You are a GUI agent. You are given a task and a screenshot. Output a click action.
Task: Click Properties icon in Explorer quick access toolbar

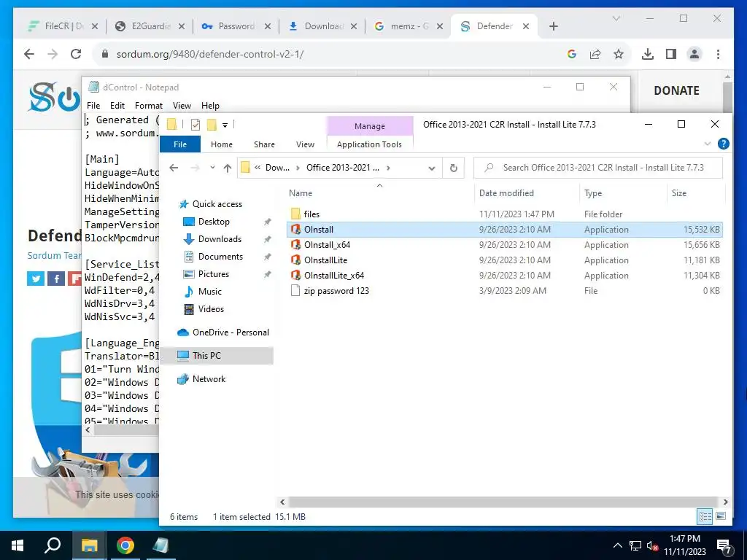point(196,125)
